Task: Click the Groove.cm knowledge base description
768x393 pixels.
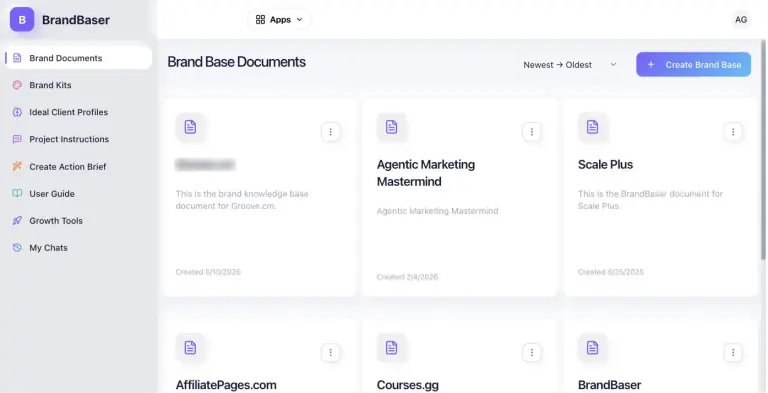Action: tap(242, 200)
